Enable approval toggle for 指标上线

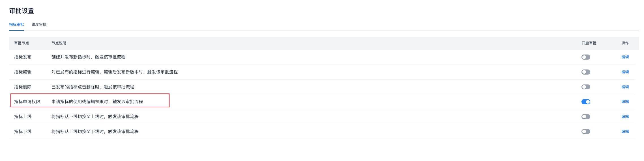pos(586,117)
